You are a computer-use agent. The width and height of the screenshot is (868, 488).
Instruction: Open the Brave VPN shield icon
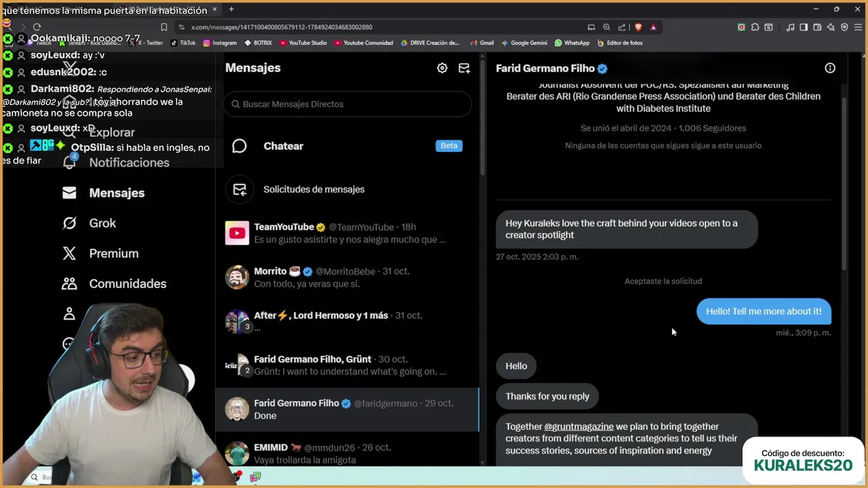pyautogui.click(x=844, y=27)
